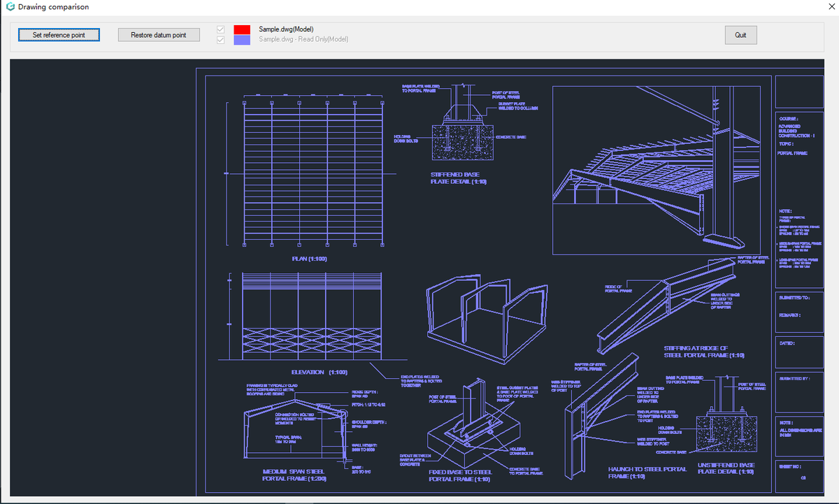Image resolution: width=839 pixels, height=504 pixels.
Task: Click the blue Sample.dwg Read Only color swatch
Action: click(x=242, y=40)
